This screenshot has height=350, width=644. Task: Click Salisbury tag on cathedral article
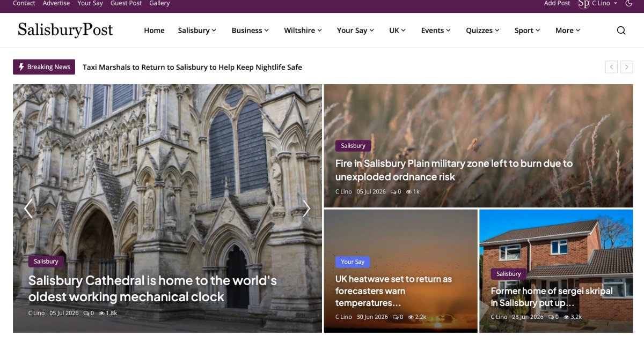pos(46,262)
